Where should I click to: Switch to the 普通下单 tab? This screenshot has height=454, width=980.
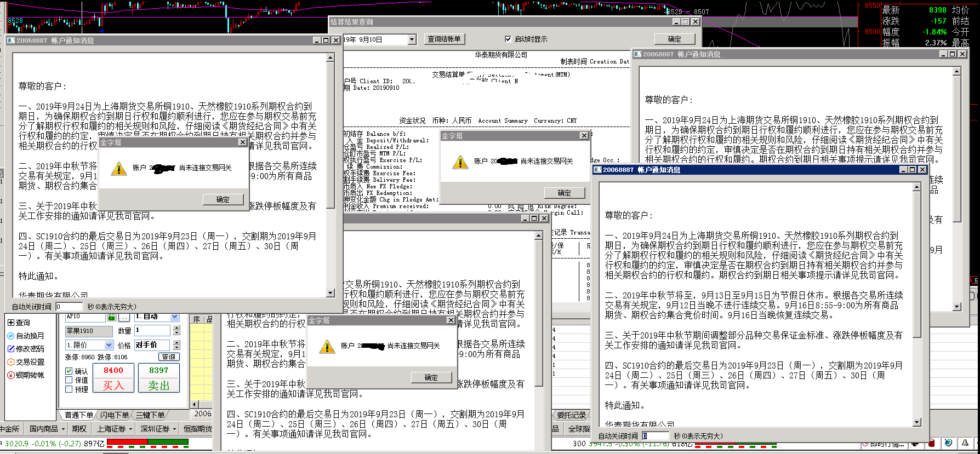78,415
